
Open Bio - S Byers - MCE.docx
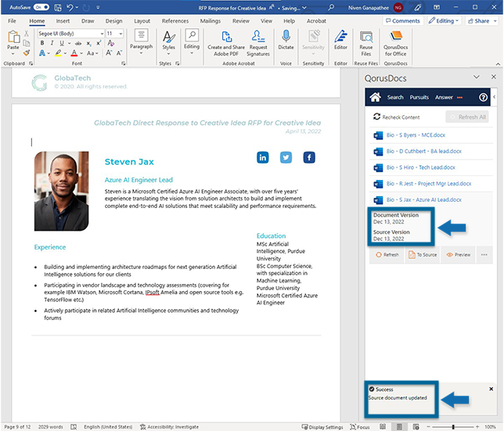416,135
